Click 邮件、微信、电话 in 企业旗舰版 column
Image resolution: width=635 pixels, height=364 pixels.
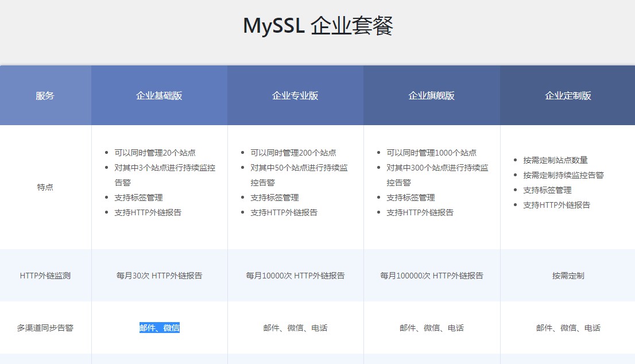(432, 328)
